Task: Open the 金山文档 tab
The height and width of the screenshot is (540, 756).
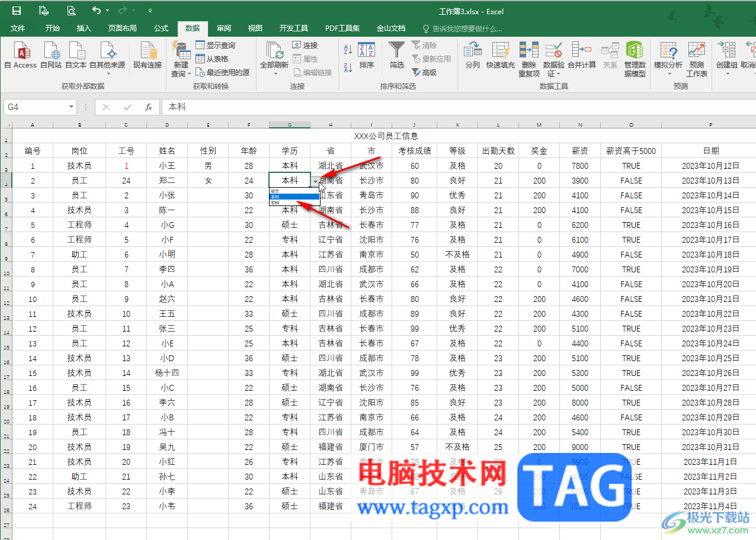Action: [x=391, y=28]
